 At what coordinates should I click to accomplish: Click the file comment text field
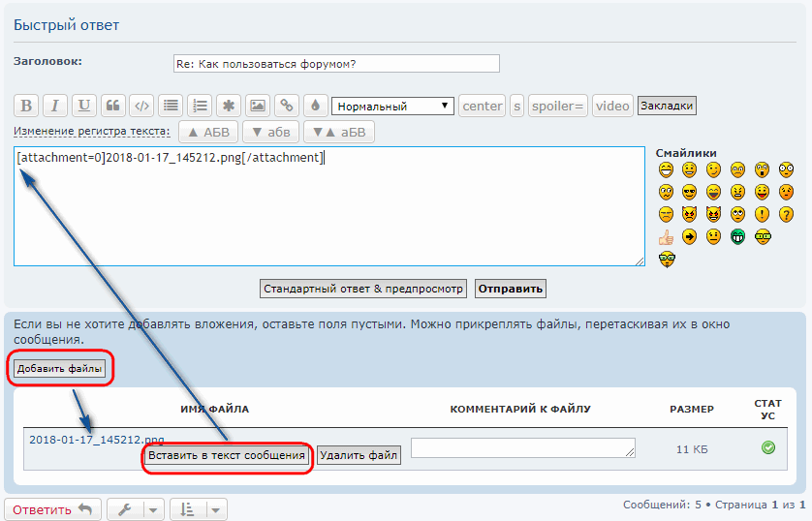click(x=522, y=447)
